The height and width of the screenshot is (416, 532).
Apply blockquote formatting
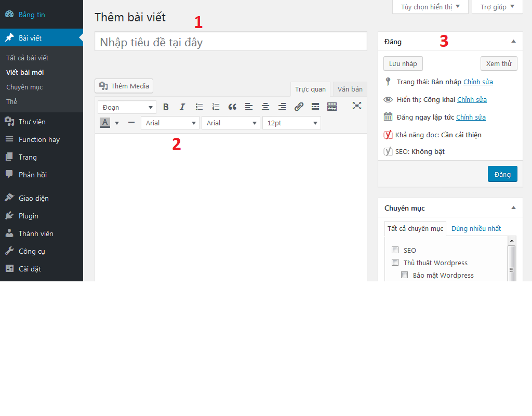pos(232,107)
